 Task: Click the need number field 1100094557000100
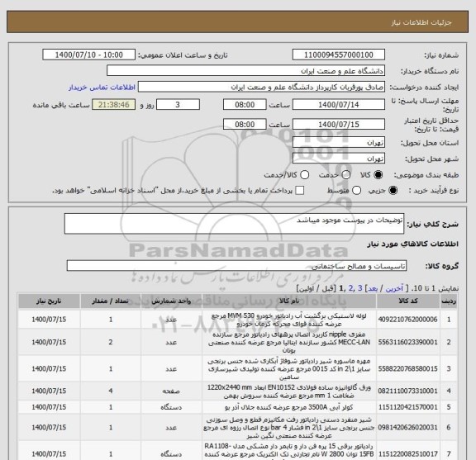click(x=339, y=55)
